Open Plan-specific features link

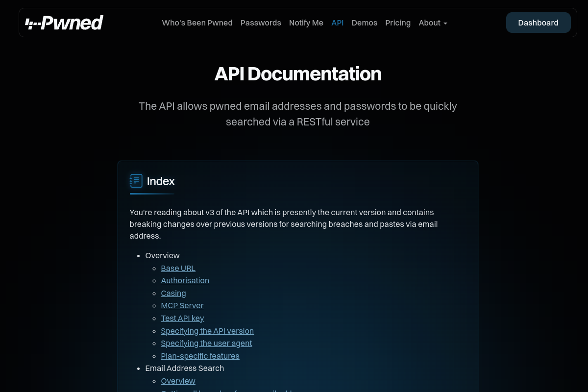(200, 356)
